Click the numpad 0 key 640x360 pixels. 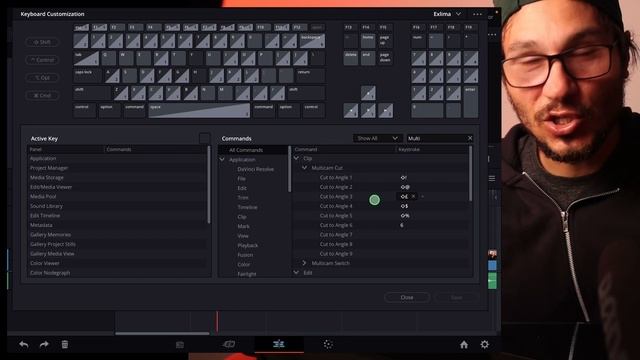tap(427, 111)
